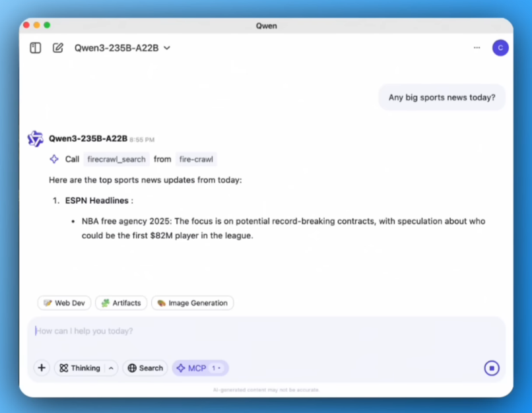Viewport: 532px width, 413px height.
Task: Toggle the Search globe button
Action: click(145, 368)
